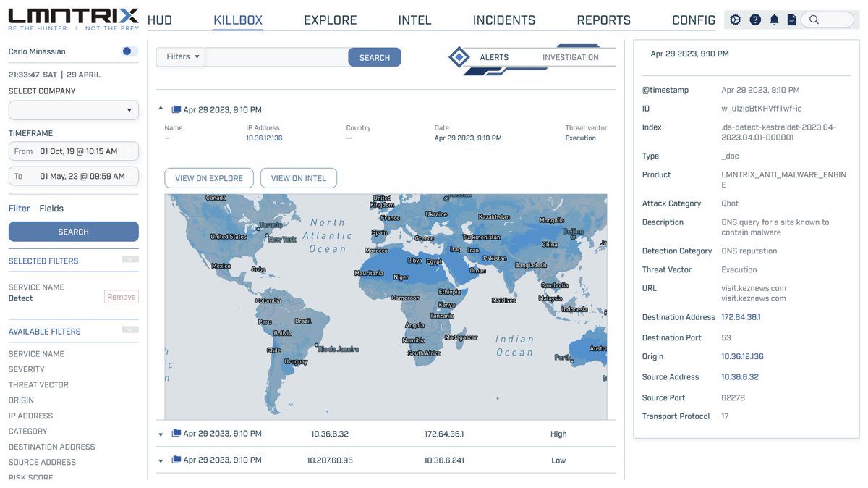
Task: Click the help question mark icon
Action: pyautogui.click(x=754, y=20)
